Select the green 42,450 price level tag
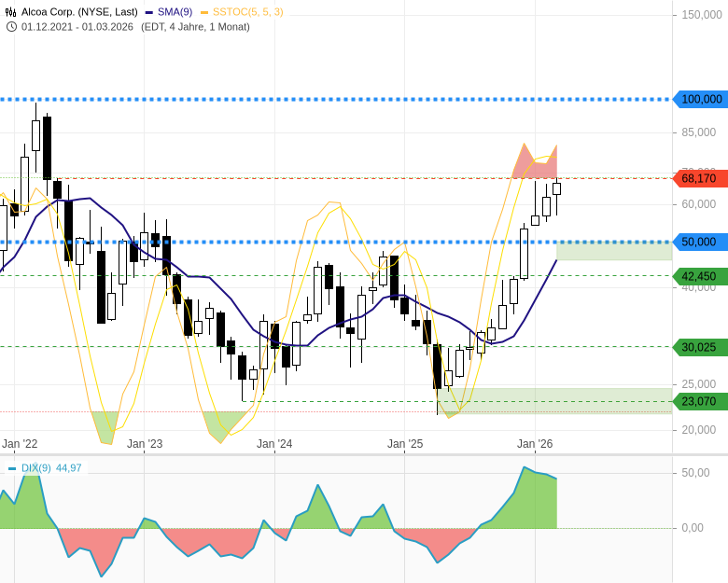728x583 pixels. pyautogui.click(x=699, y=276)
